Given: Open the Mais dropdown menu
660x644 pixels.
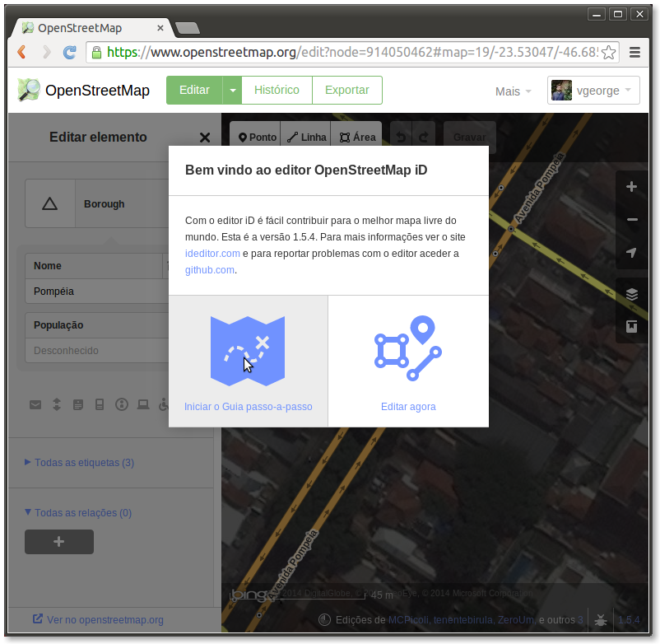Looking at the screenshot, I should tap(513, 91).
